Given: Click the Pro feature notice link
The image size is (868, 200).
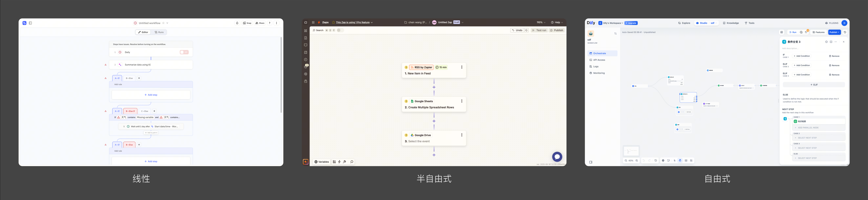Looking at the screenshot, I should 353,22.
